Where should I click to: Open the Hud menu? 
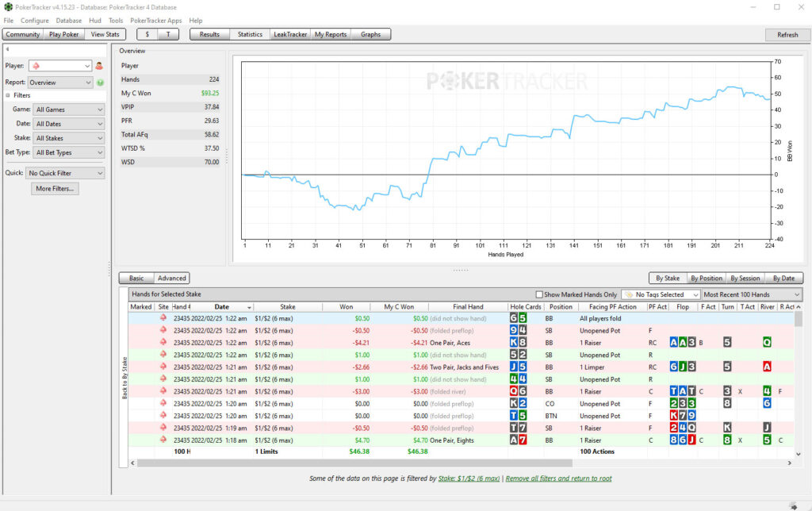[95, 21]
